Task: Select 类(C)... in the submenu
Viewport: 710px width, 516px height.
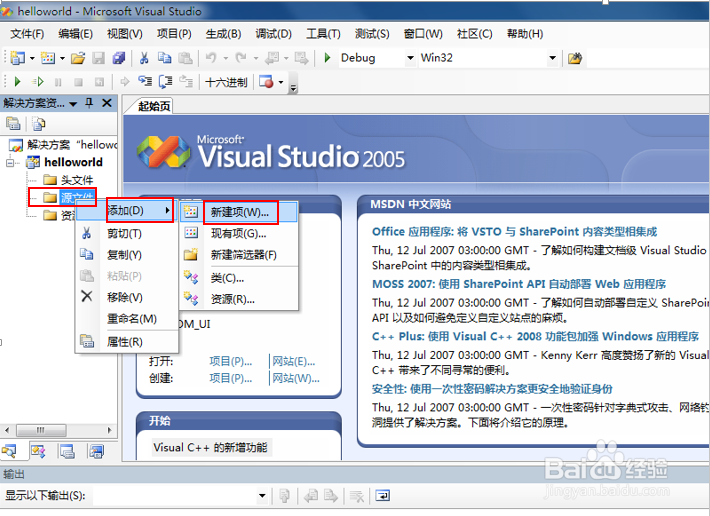Action: click(239, 278)
